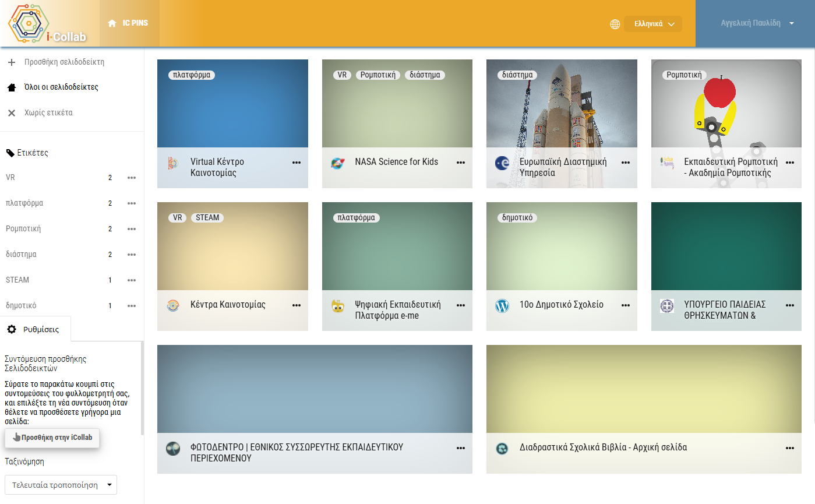815x504 pixels.
Task: Open more options on ΥΠΟΥΡΓΕΙΟ ΠΑΙΔΕΙΑΣ card
Action: [x=790, y=305]
